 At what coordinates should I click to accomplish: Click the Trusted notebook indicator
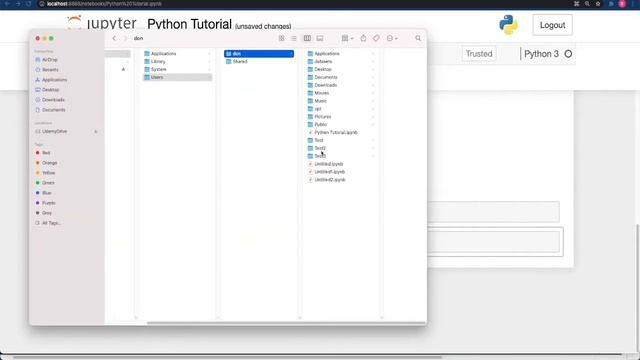pyautogui.click(x=479, y=53)
